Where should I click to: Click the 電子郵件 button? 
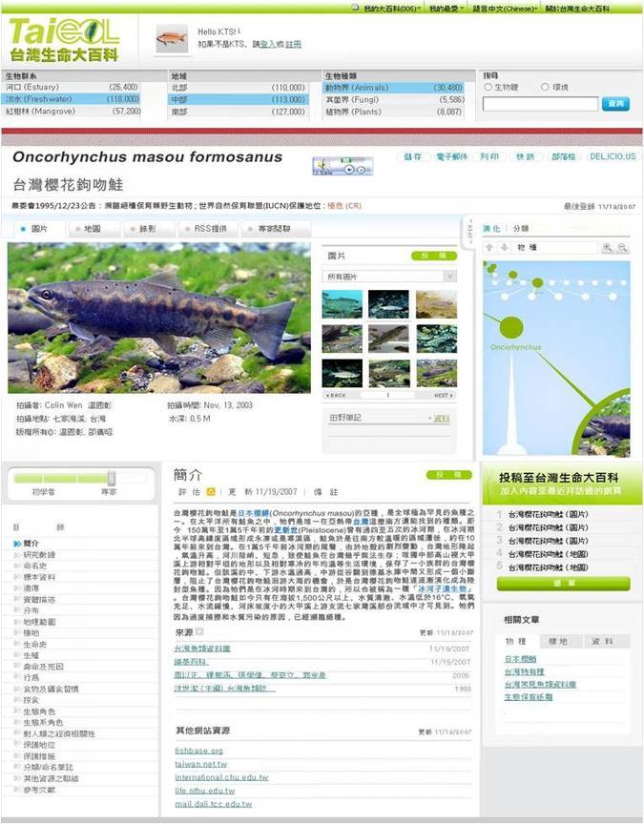tap(451, 156)
